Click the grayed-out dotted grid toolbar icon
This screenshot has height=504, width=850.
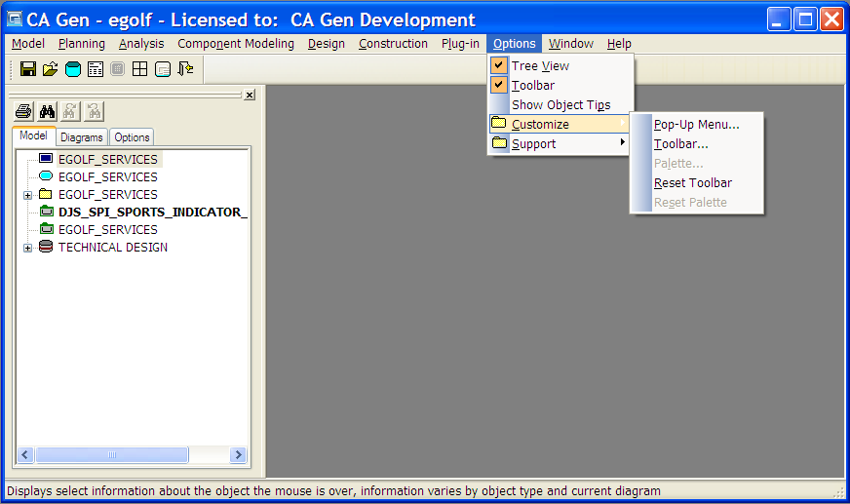(x=118, y=69)
